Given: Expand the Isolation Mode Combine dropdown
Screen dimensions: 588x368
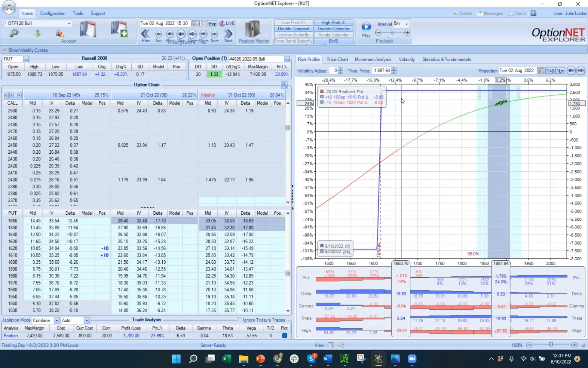Looking at the screenshot, I should tap(56, 320).
